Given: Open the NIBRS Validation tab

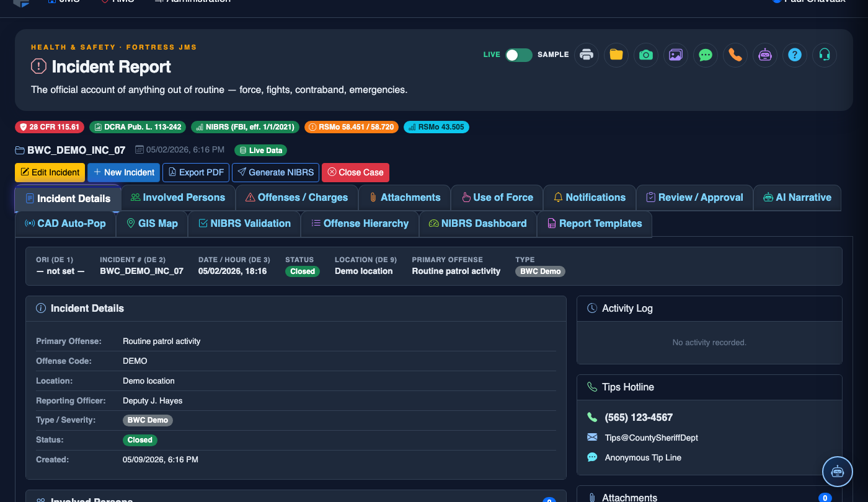Looking at the screenshot, I should click(x=244, y=224).
